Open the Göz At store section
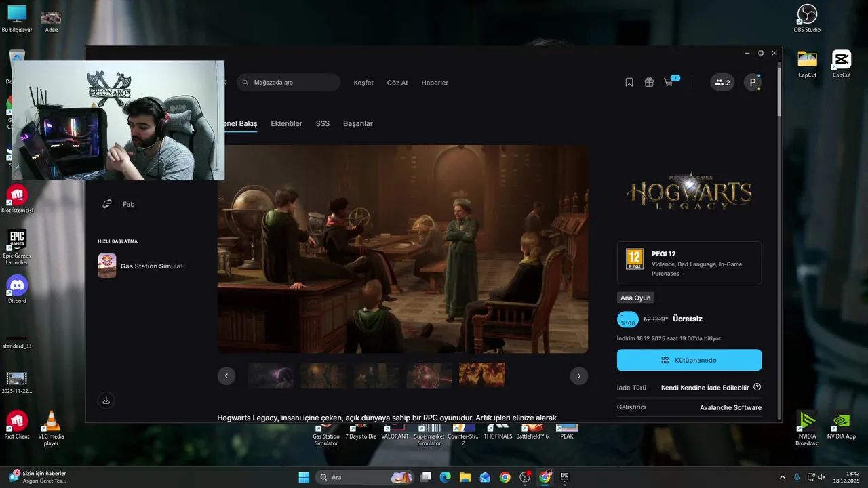Viewport: 868px width, 488px height. tap(397, 83)
